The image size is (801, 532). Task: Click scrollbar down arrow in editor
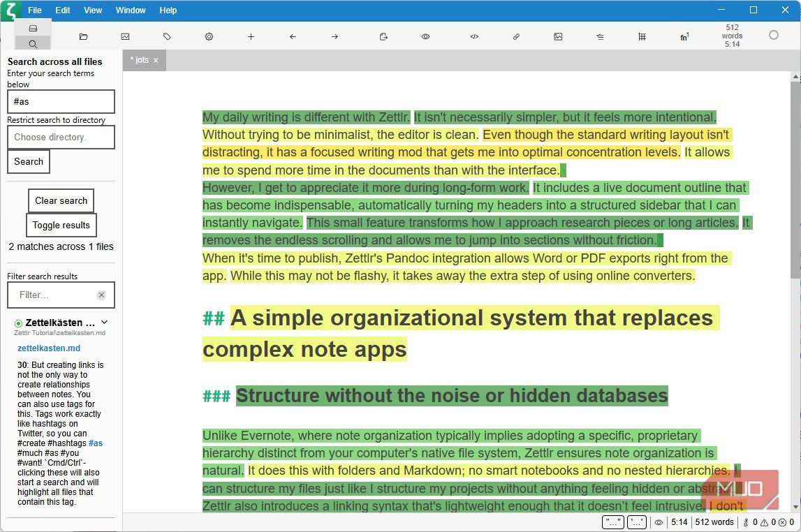click(796, 507)
